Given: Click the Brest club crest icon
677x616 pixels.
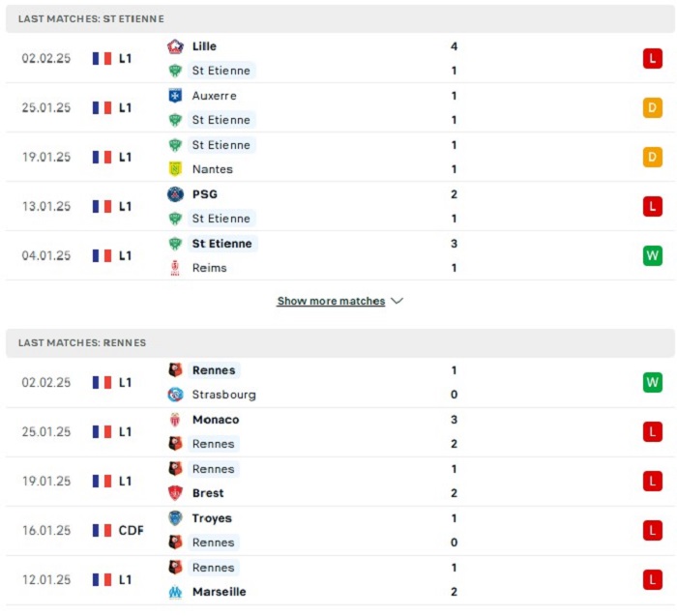Looking at the screenshot, I should [x=175, y=492].
